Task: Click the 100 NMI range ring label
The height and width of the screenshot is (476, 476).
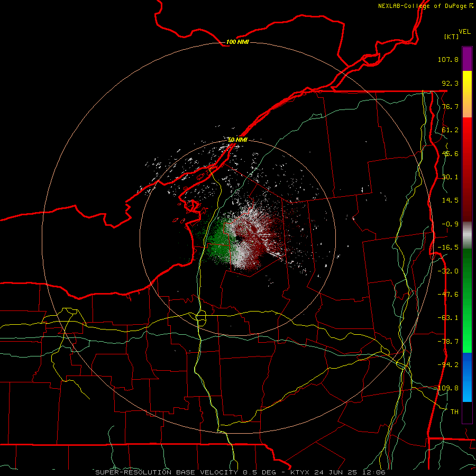Action: [x=237, y=42]
